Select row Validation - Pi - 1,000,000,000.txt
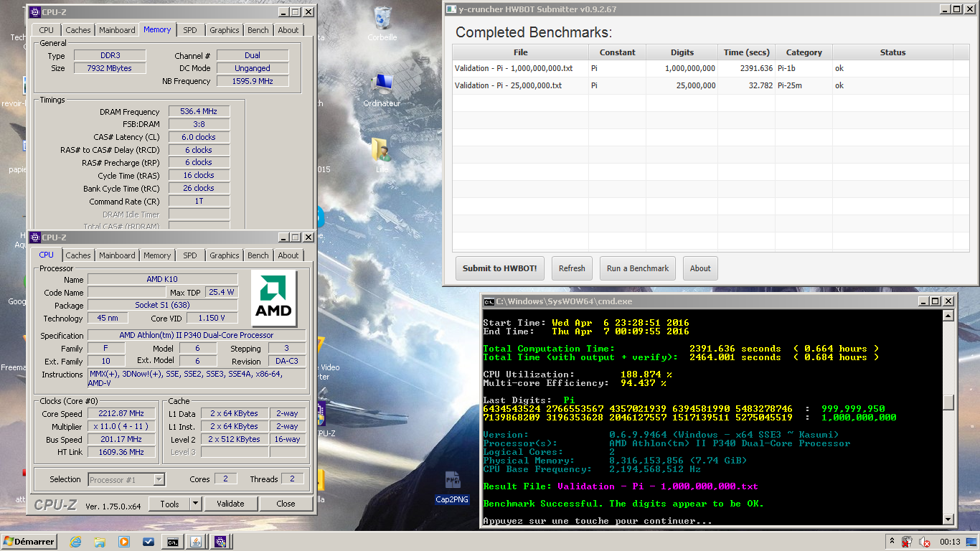The width and height of the screenshot is (980, 551). click(x=711, y=68)
